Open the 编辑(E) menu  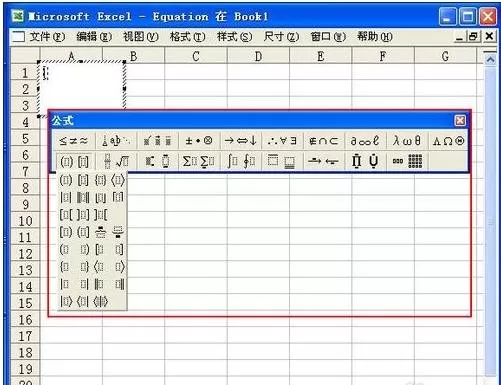click(x=94, y=37)
